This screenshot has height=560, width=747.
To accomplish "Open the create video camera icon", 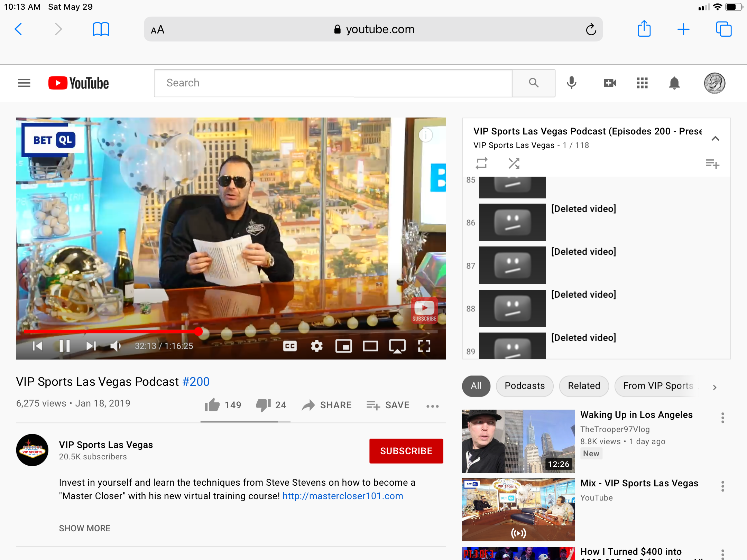I will (x=610, y=83).
